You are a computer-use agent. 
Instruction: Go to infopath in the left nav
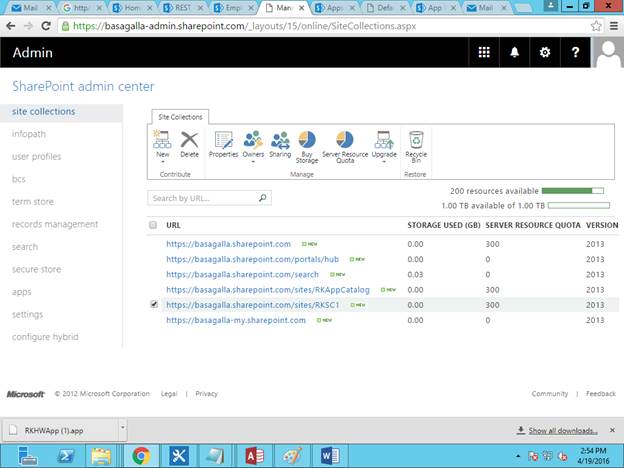(x=29, y=134)
